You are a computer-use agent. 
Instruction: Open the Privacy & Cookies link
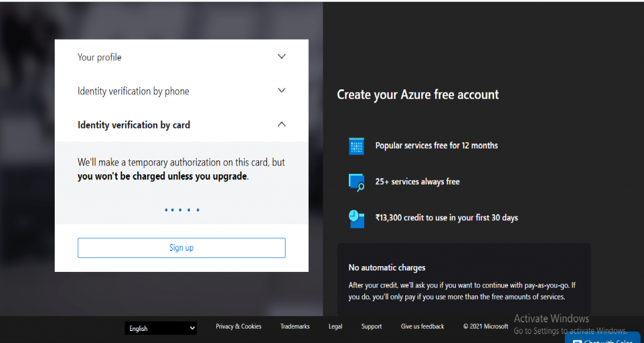(x=238, y=326)
